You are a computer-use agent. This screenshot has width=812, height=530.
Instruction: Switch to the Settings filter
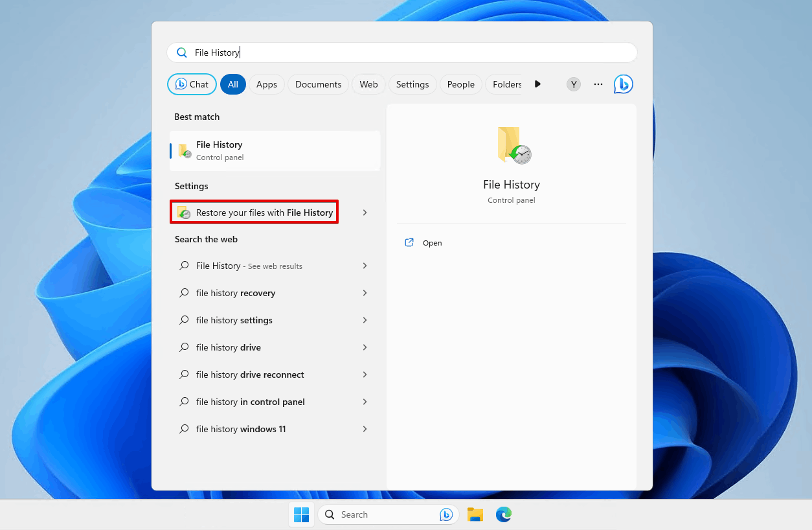pos(412,84)
